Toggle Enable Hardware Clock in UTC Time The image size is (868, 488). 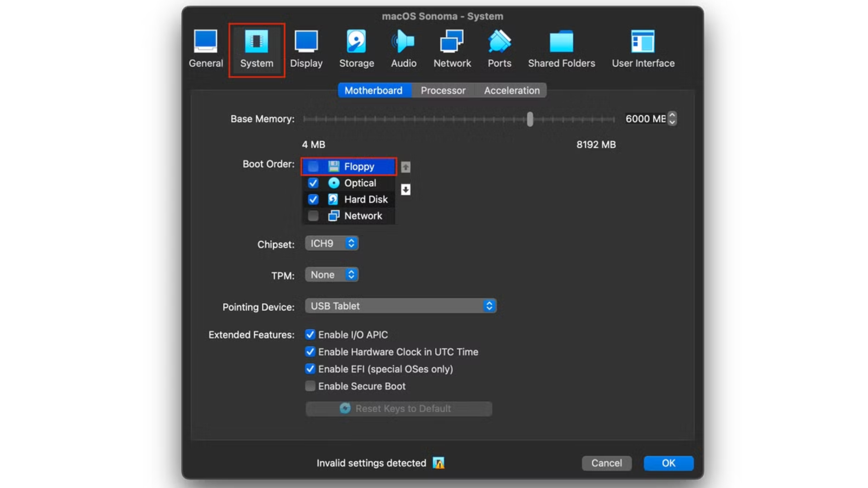coord(310,352)
